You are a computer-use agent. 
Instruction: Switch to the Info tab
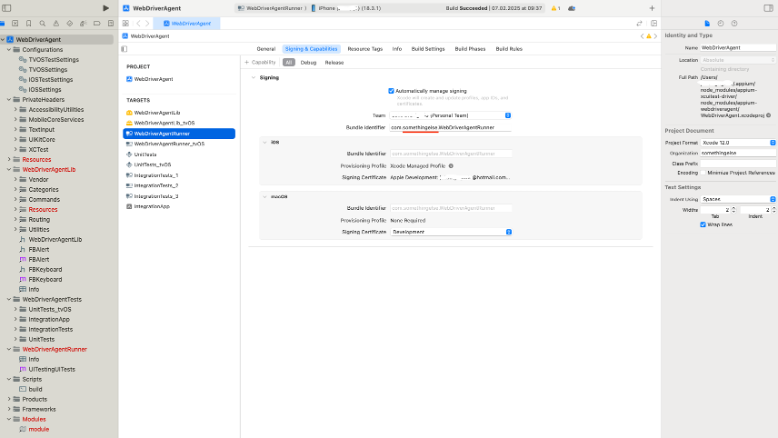point(397,49)
